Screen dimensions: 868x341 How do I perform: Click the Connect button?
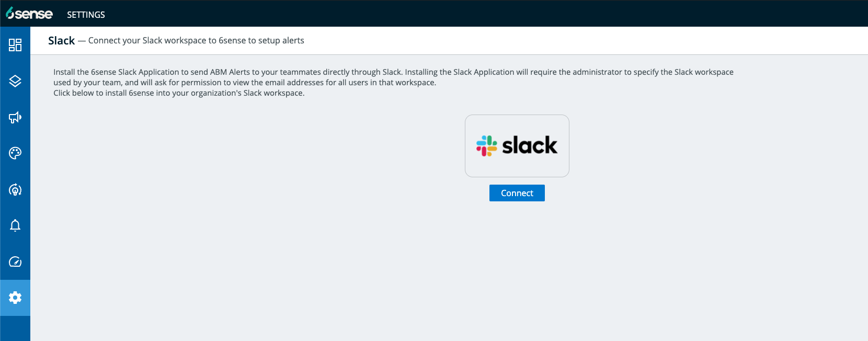pos(517,193)
